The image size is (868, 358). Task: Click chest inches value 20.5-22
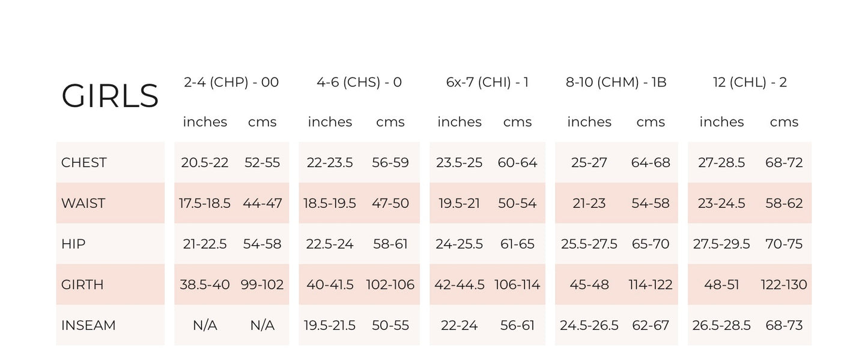(x=205, y=163)
